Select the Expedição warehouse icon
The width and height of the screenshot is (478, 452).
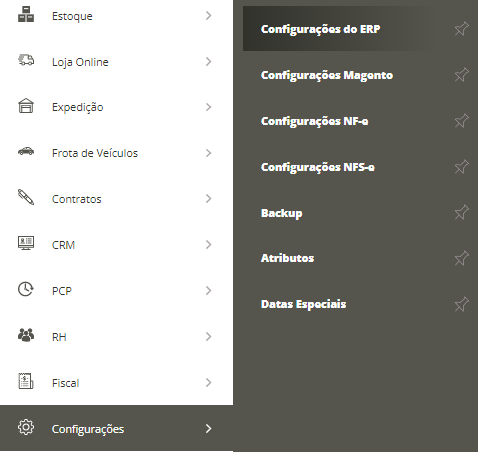pos(26,106)
